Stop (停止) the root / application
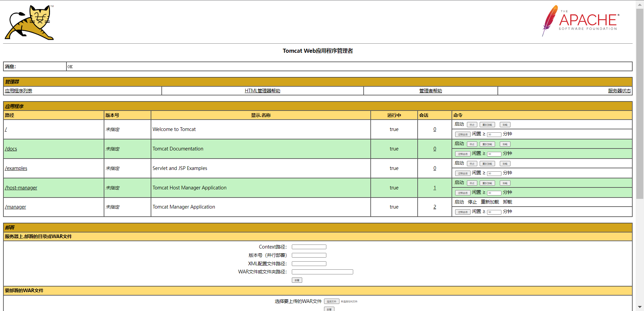 pos(472,125)
